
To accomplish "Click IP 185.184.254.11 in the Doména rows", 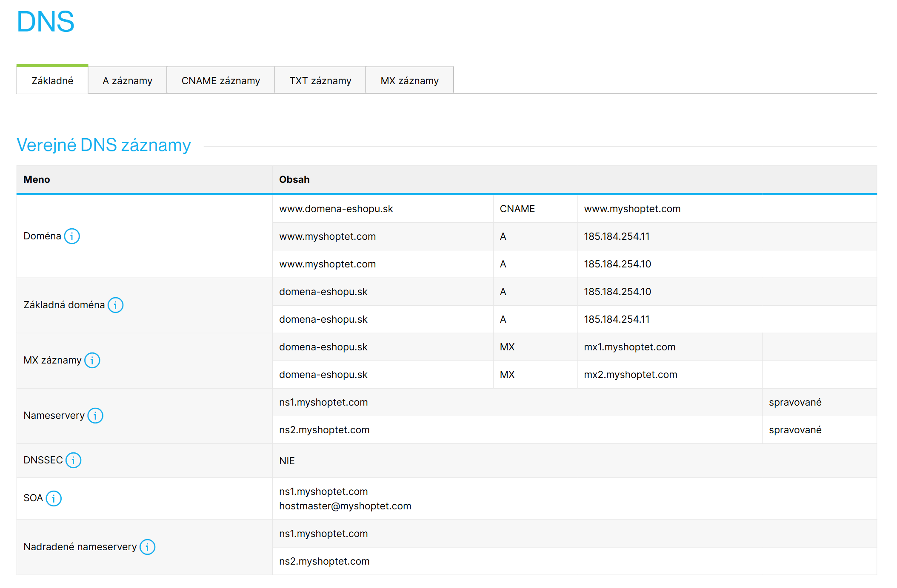I will tap(617, 236).
